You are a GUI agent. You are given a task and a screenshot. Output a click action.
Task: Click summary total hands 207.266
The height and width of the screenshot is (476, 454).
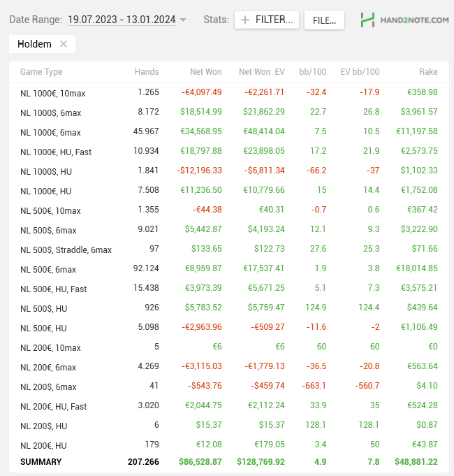(143, 462)
